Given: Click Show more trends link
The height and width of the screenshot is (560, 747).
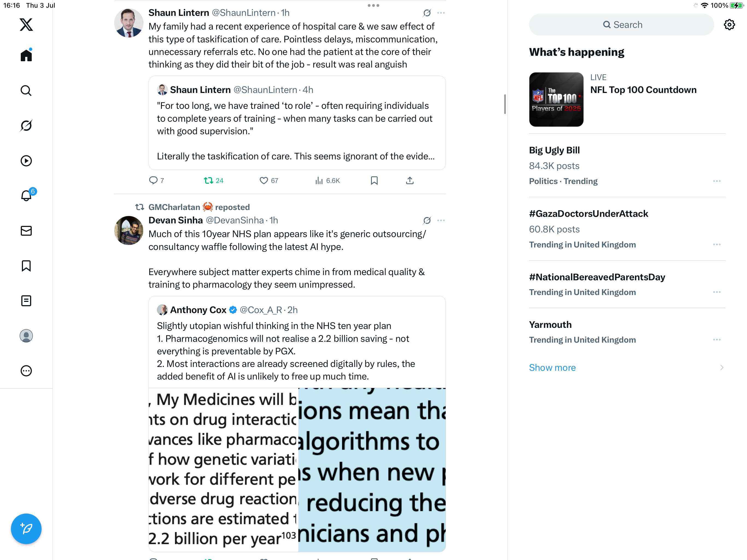Looking at the screenshot, I should [x=552, y=367].
